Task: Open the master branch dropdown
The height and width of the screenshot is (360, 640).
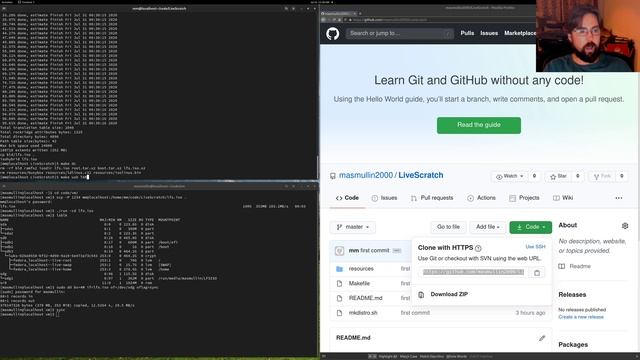Action: 353,227
